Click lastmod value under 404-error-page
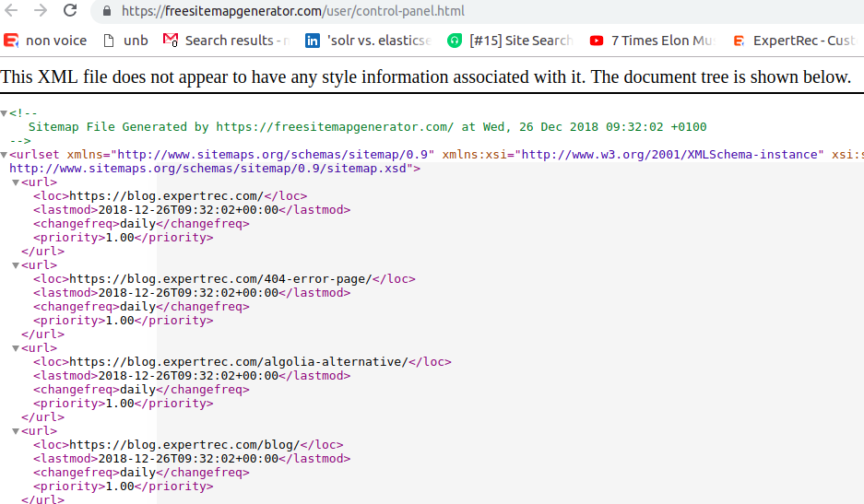864x504 pixels. coord(188,293)
